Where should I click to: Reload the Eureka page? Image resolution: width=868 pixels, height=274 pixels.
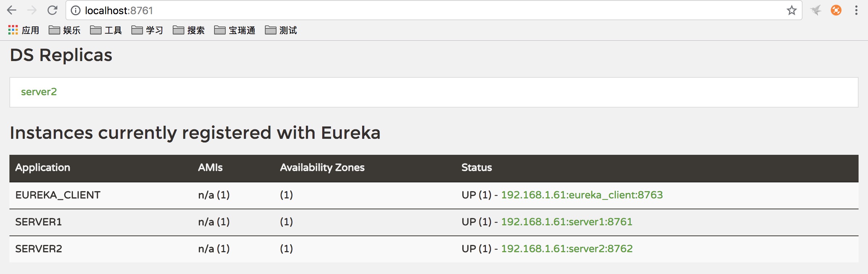tap(53, 10)
